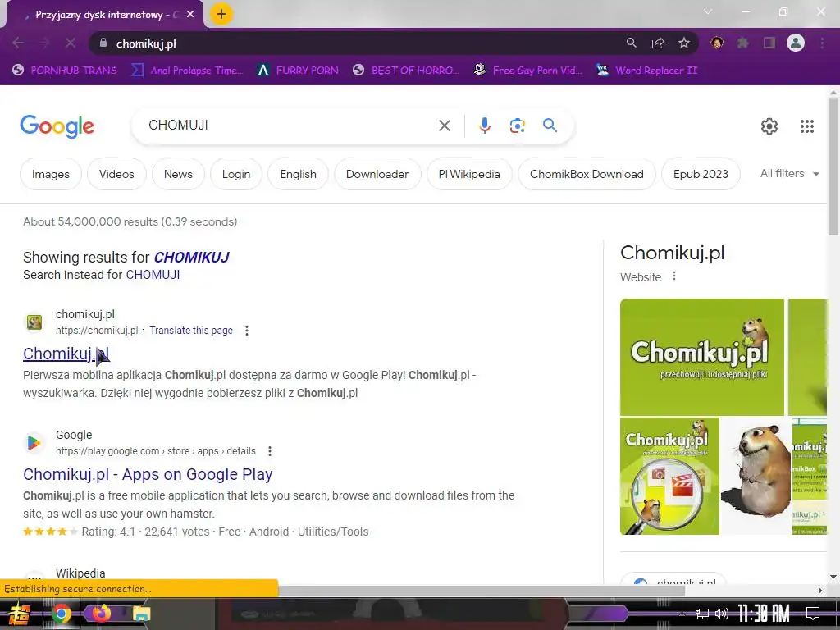Switch to the Videos results tab
Screen dimensions: 840x630
(x=116, y=174)
